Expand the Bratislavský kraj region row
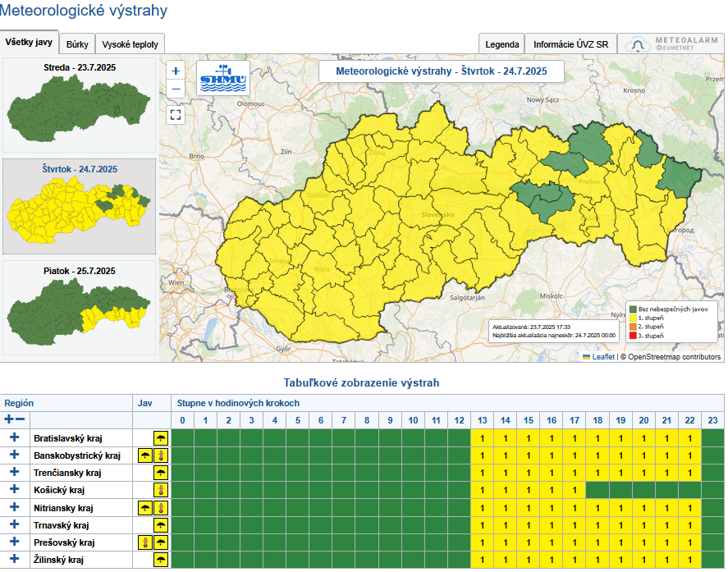Image resolution: width=728 pixels, height=572 pixels. pyautogui.click(x=14, y=438)
